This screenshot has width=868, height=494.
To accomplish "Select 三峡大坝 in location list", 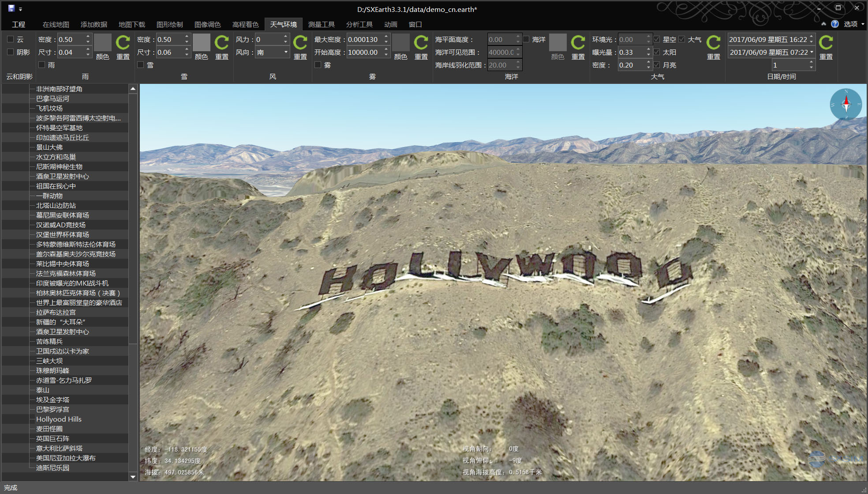I will [49, 361].
